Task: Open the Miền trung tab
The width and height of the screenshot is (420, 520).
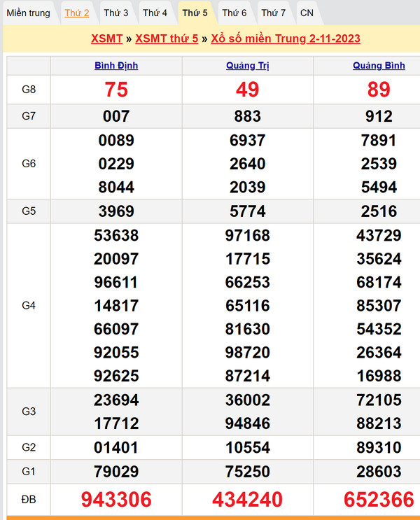Action: coord(29,13)
